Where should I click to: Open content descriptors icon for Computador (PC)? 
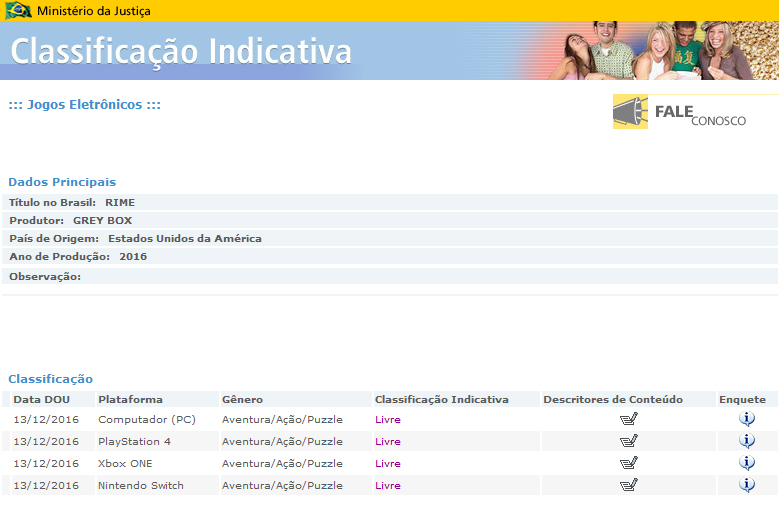(628, 419)
